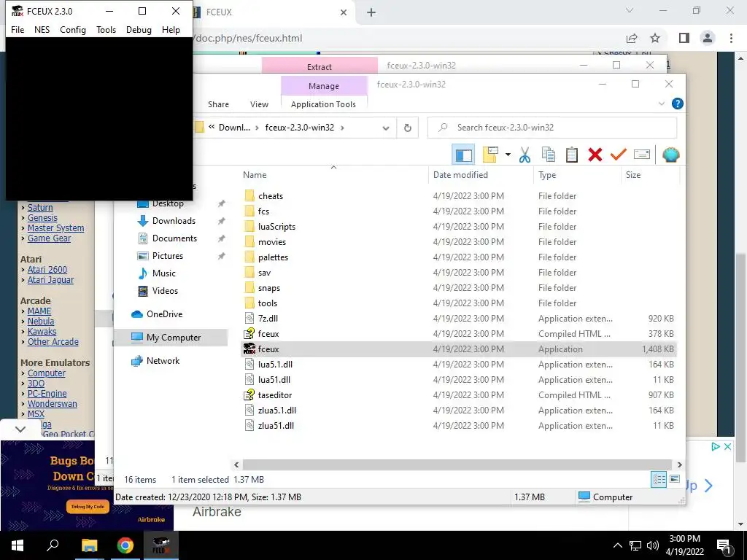Toggle the preview pane icon in the toolbar

[463, 155]
